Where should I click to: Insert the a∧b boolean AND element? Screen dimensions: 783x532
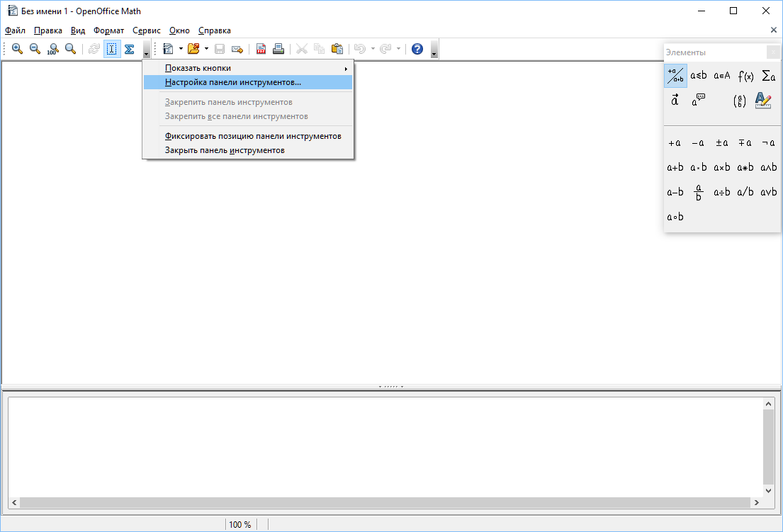point(769,168)
